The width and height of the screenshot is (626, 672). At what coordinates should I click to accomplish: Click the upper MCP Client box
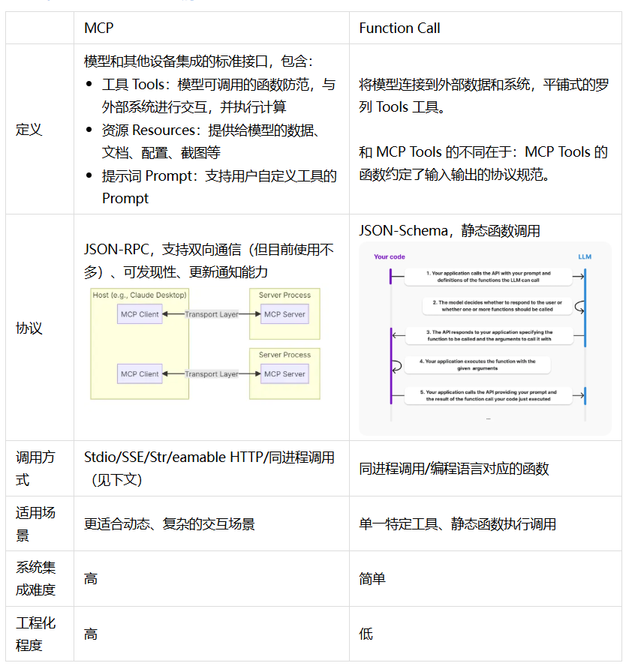140,314
